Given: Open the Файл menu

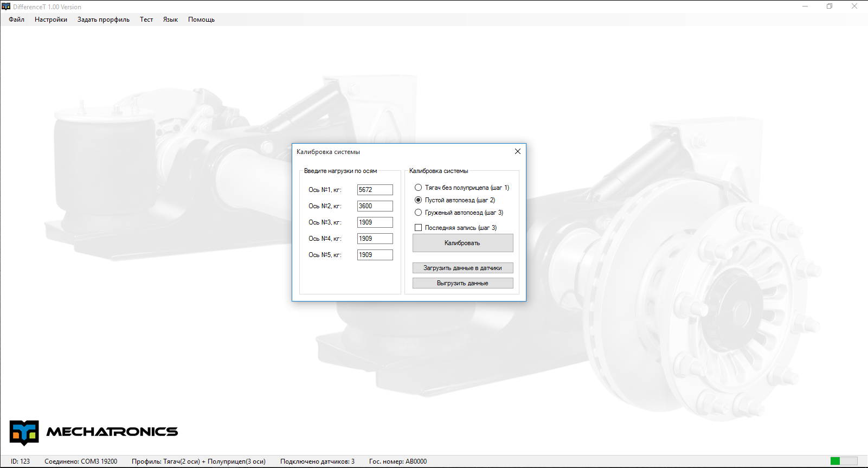Looking at the screenshot, I should tap(16, 20).
